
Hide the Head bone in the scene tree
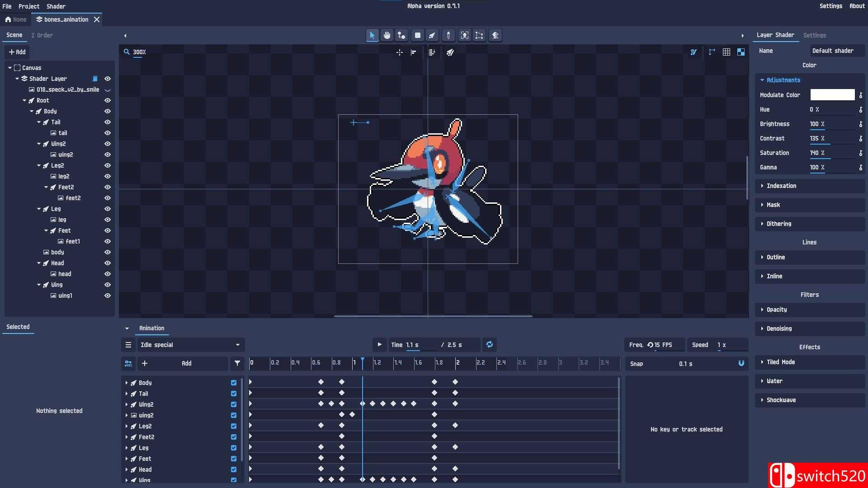coord(108,263)
